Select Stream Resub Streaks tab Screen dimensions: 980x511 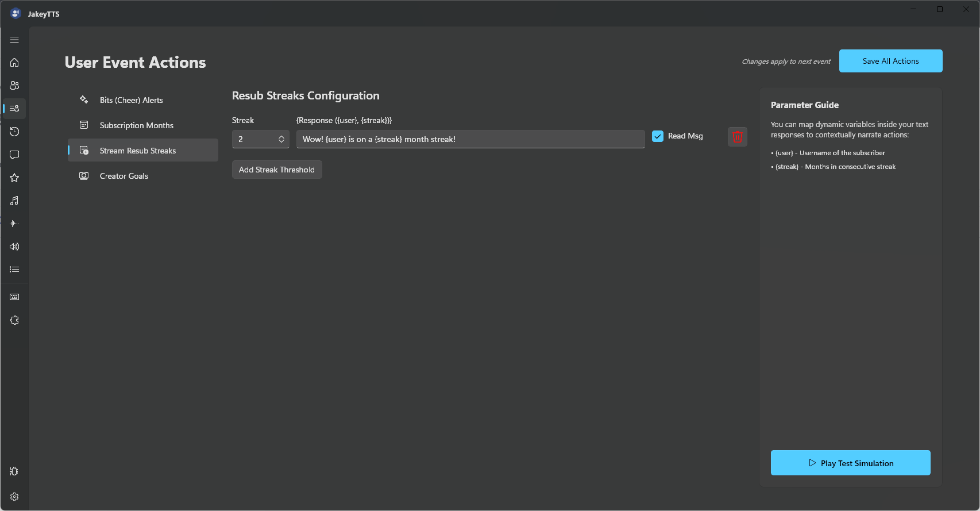pyautogui.click(x=143, y=151)
